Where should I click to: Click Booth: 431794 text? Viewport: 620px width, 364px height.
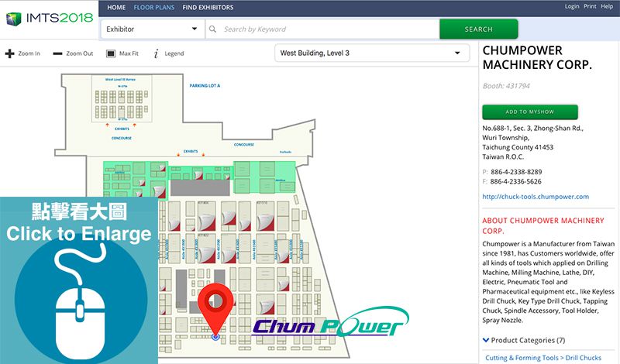coord(506,86)
